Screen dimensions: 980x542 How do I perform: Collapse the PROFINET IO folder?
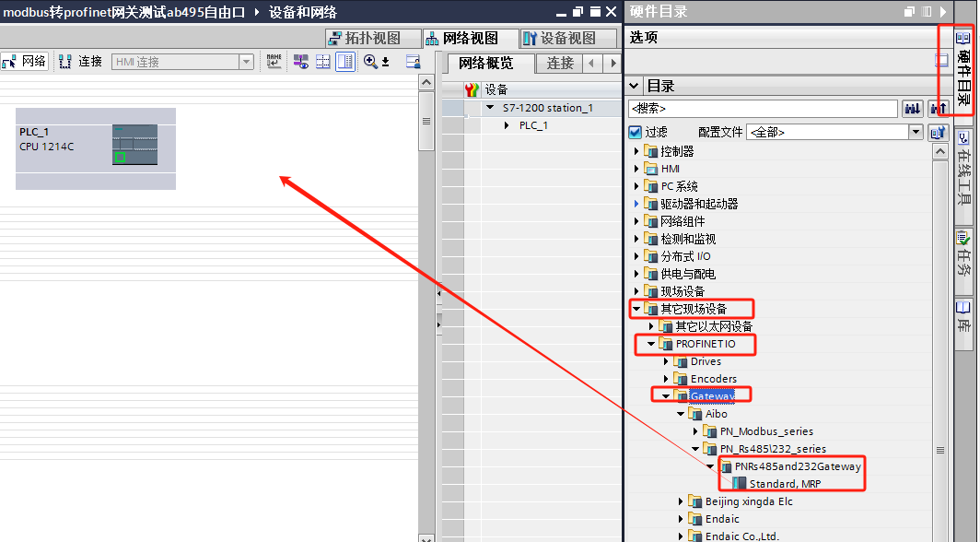[x=651, y=344]
